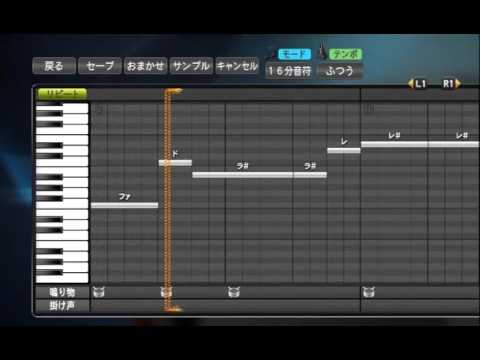
Task: Click the キャンセル cancel button
Action: [237, 66]
